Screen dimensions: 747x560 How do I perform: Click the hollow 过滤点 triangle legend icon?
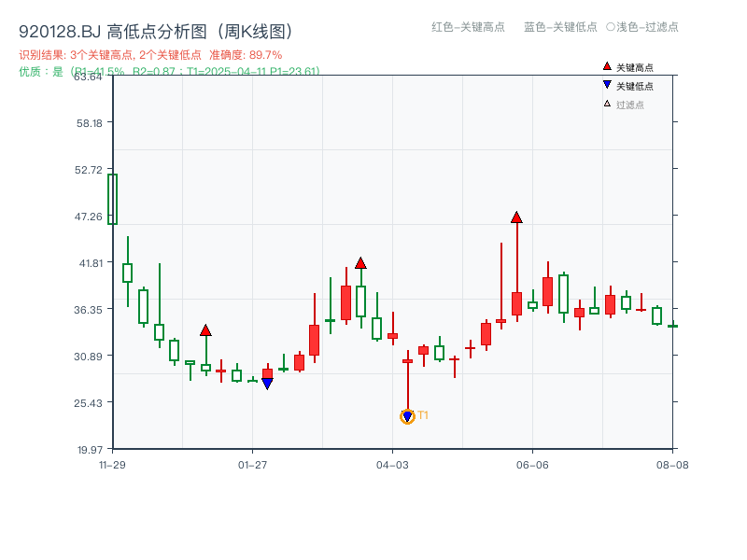[607, 103]
